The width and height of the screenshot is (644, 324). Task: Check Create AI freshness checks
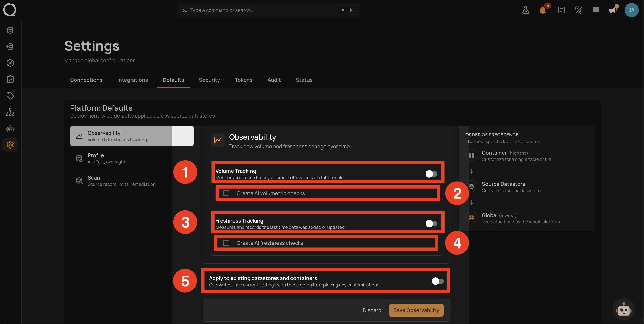226,243
